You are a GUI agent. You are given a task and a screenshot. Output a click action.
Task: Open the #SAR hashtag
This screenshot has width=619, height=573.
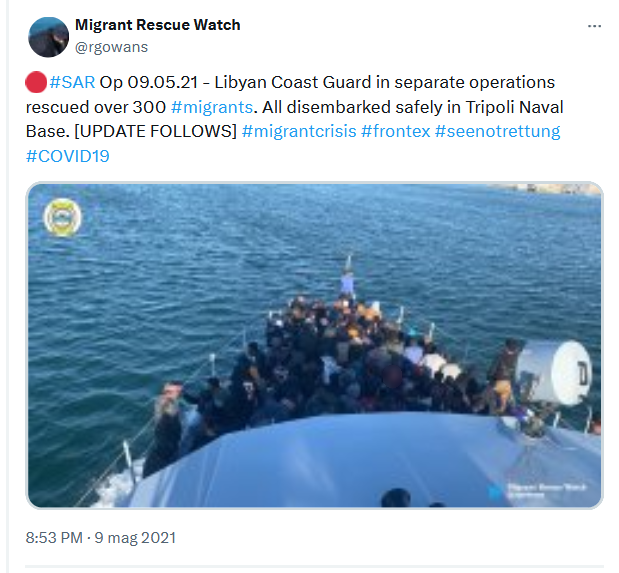[72, 82]
